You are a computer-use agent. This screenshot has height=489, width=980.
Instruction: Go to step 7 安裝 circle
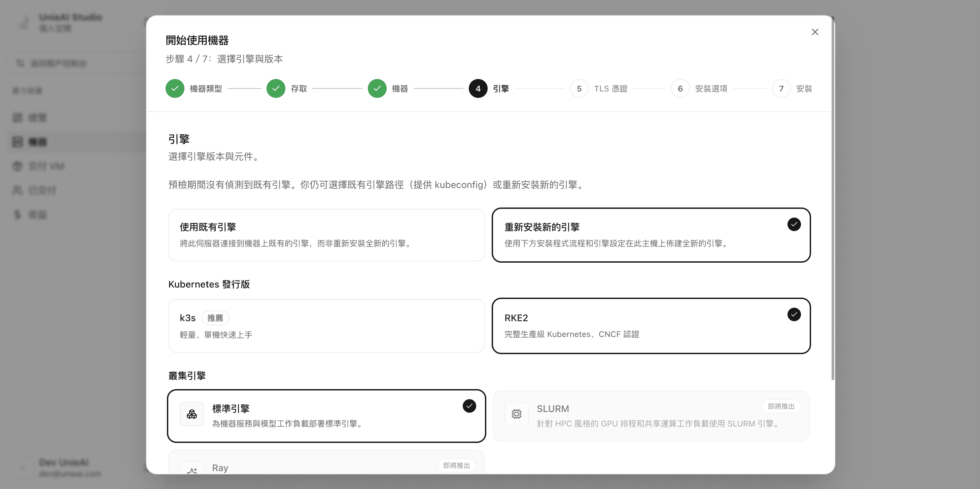pos(781,88)
